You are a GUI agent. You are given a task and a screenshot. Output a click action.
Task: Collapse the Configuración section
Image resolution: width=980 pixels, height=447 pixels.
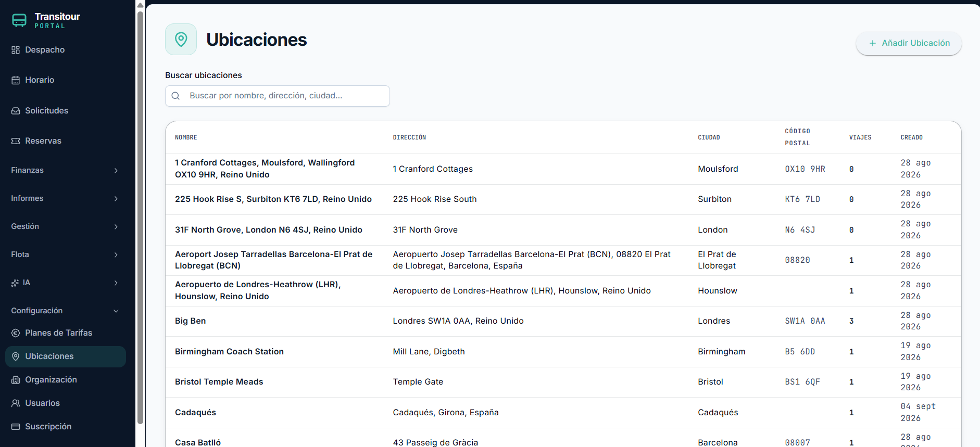coord(65,311)
